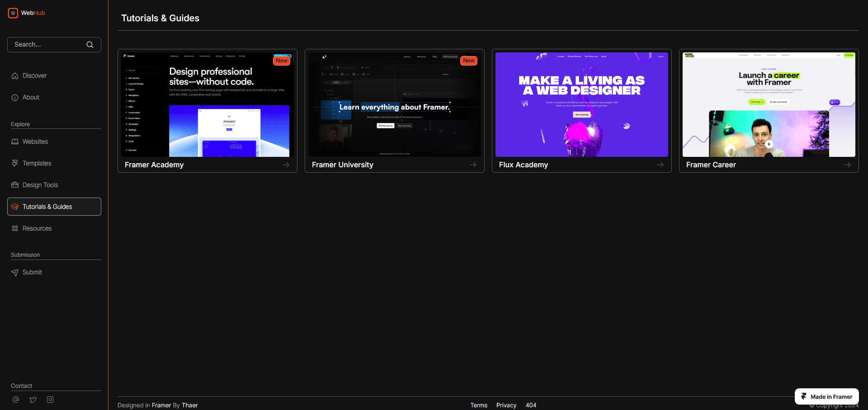
Task: Click the Websites laptop icon
Action: (x=15, y=142)
